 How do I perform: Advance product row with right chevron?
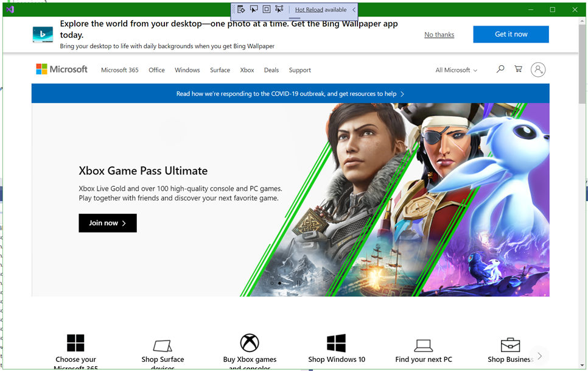click(540, 356)
